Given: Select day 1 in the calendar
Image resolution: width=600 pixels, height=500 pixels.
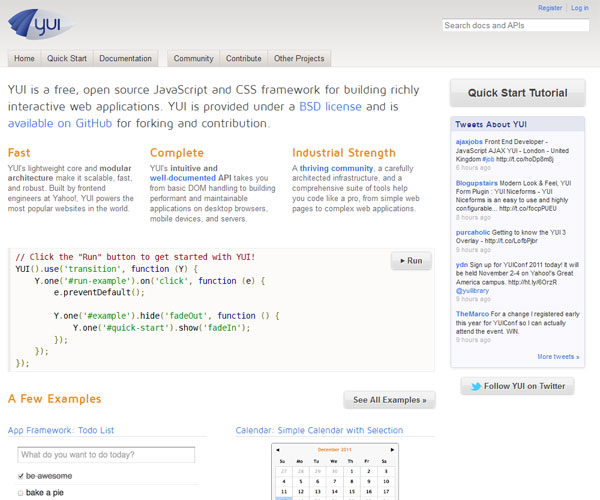Looking at the screenshot, I should [352, 472].
